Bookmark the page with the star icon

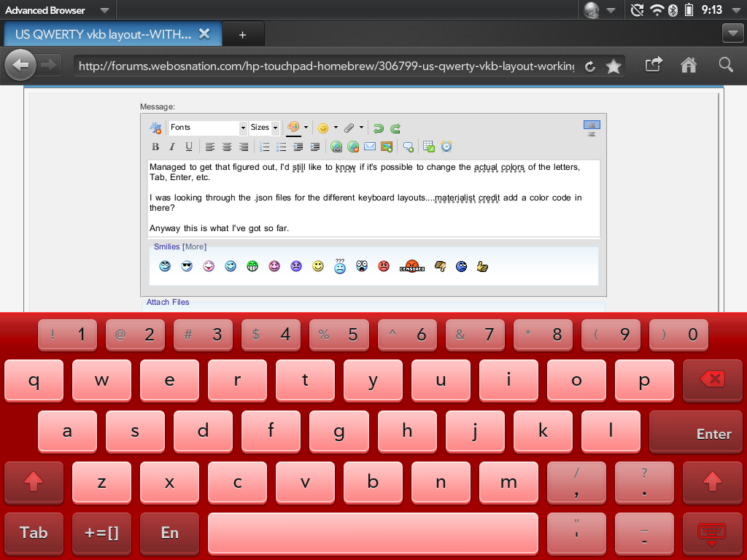(x=614, y=66)
